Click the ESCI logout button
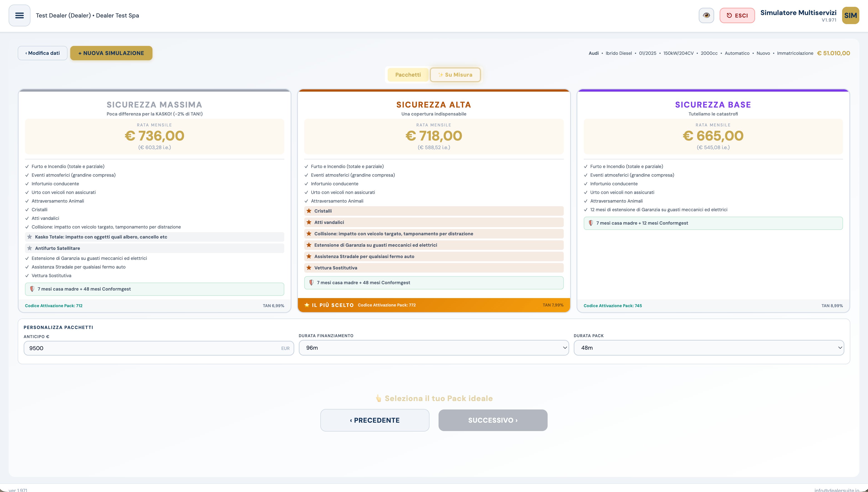 (737, 15)
